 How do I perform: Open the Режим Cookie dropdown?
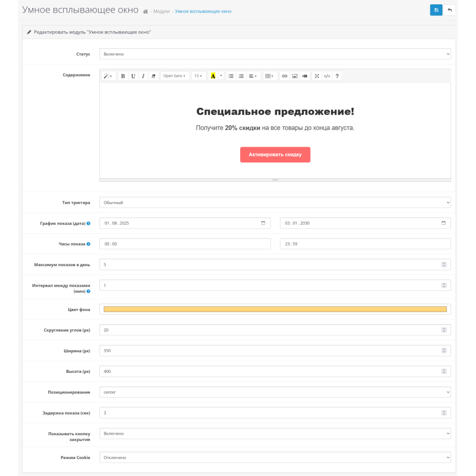coord(275,457)
